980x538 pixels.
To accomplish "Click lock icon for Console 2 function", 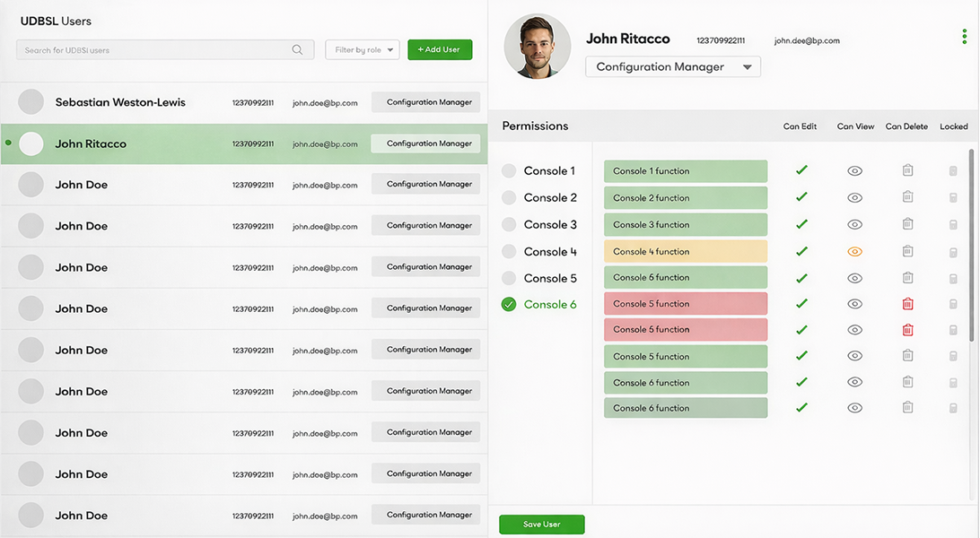I will [953, 198].
